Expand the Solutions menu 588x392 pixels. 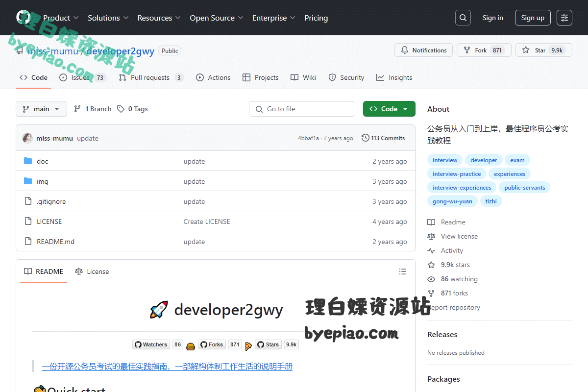(108, 18)
